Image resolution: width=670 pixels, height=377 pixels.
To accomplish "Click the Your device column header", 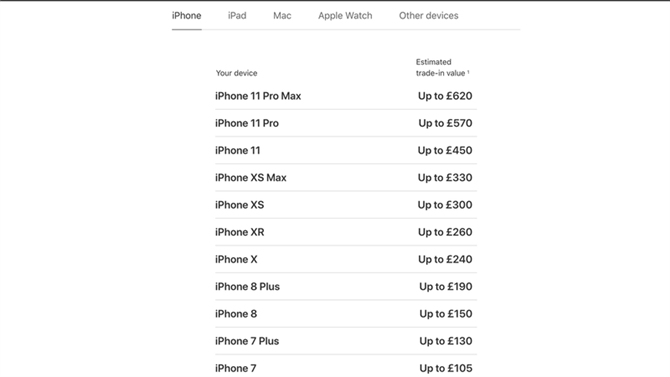I will pyautogui.click(x=236, y=73).
